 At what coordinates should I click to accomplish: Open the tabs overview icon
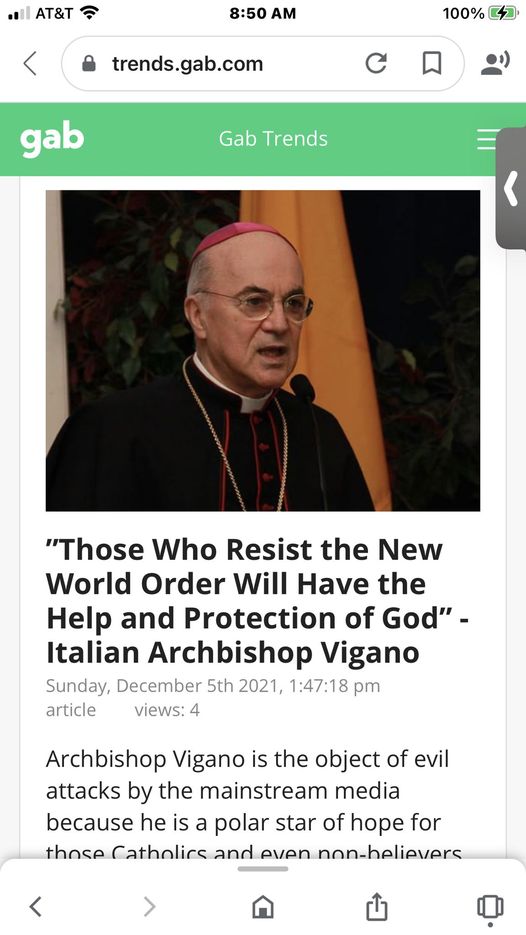pyautogui.click(x=490, y=908)
